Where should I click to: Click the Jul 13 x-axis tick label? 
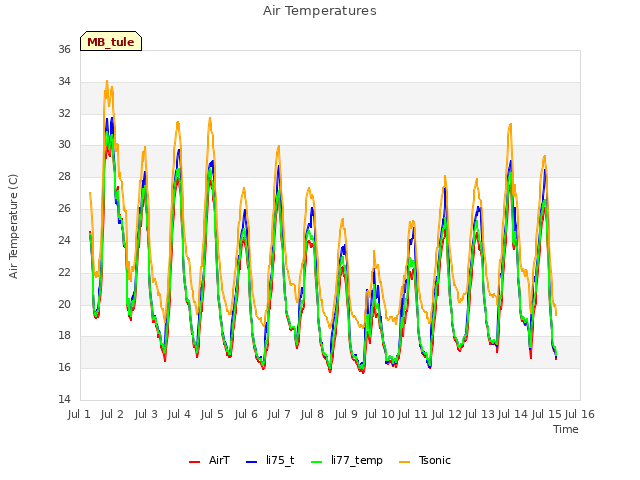pos(479,414)
